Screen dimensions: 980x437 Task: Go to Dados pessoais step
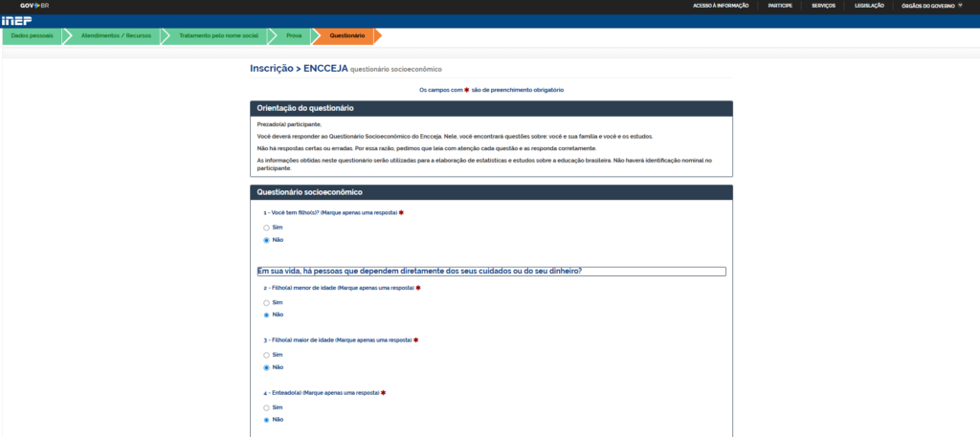point(32,36)
